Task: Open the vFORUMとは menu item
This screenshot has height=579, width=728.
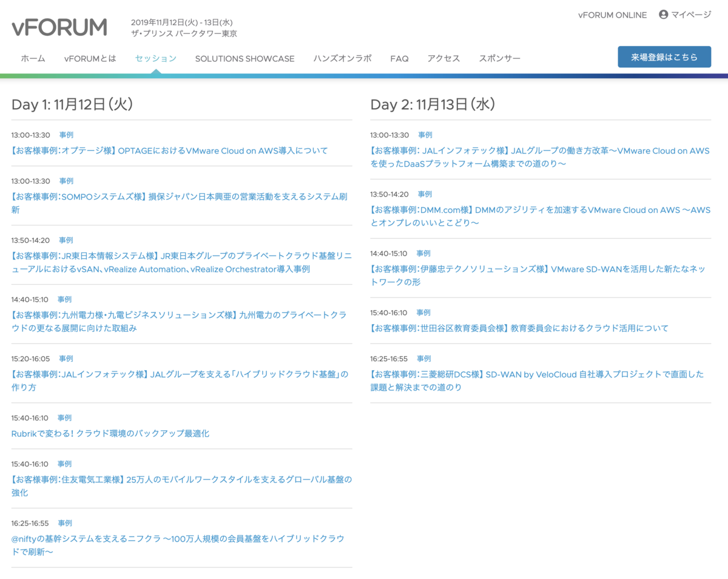Action: click(90, 59)
